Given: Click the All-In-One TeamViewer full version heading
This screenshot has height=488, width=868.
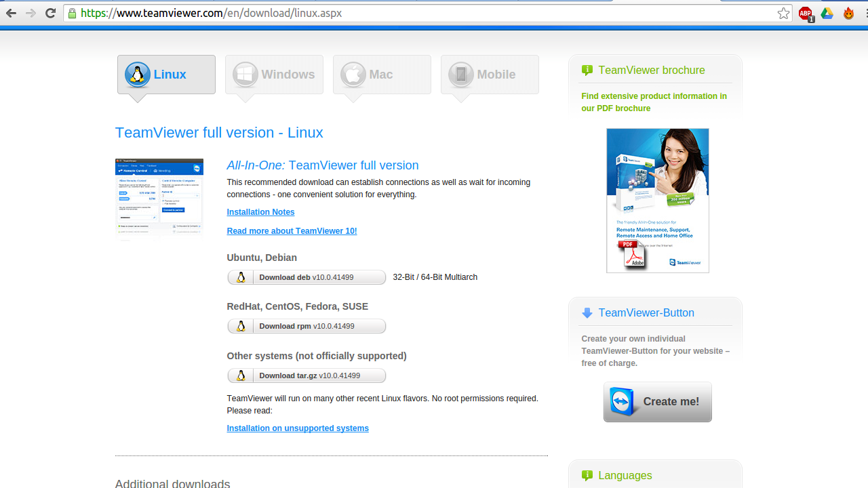Looking at the screenshot, I should [x=323, y=165].
